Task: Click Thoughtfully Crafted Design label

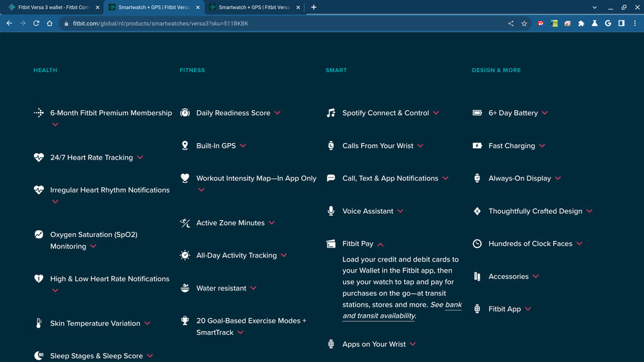Action: click(x=535, y=211)
